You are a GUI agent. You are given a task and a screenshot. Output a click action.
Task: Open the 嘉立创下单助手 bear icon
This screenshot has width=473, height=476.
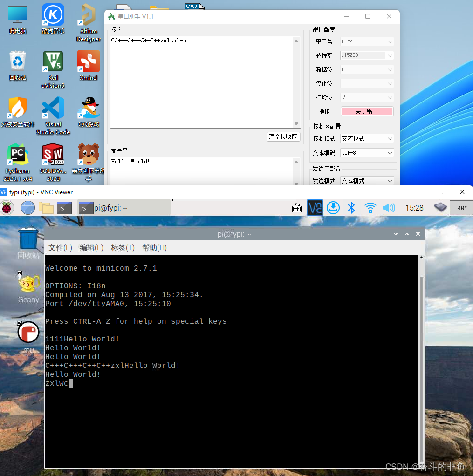pos(89,163)
